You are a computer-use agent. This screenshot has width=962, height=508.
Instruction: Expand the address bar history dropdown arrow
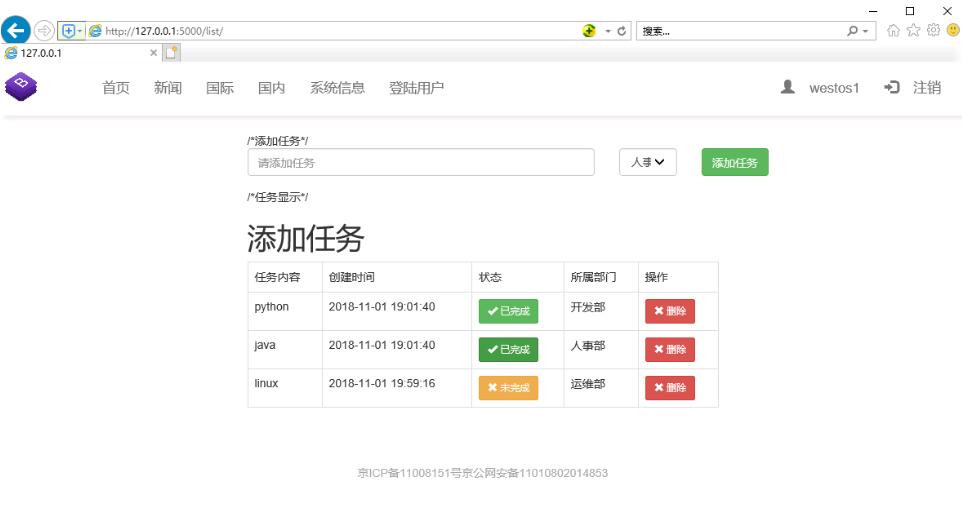(608, 31)
